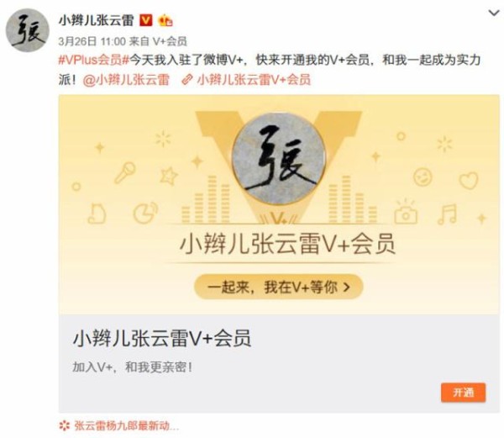Open the 张云雷杨九郎最新动 topic link
504x438 pixels.
(x=127, y=425)
